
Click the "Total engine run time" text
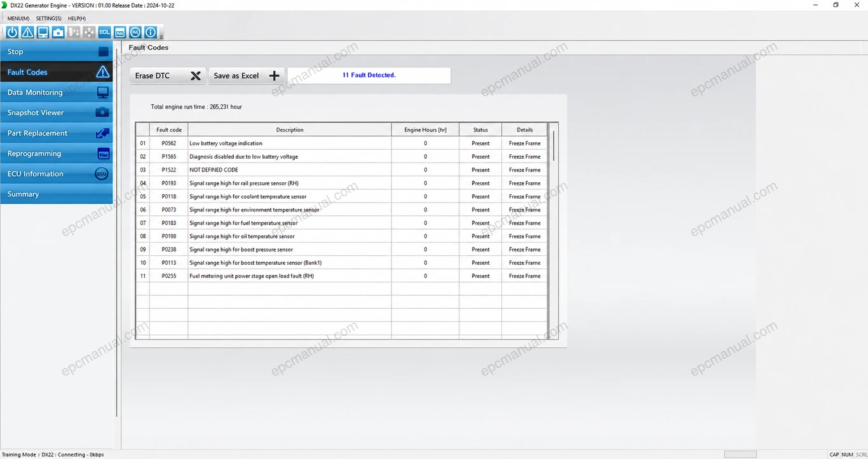[x=196, y=107]
